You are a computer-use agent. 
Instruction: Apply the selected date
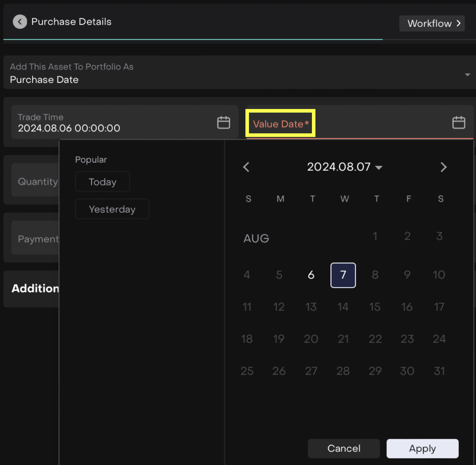(x=422, y=448)
